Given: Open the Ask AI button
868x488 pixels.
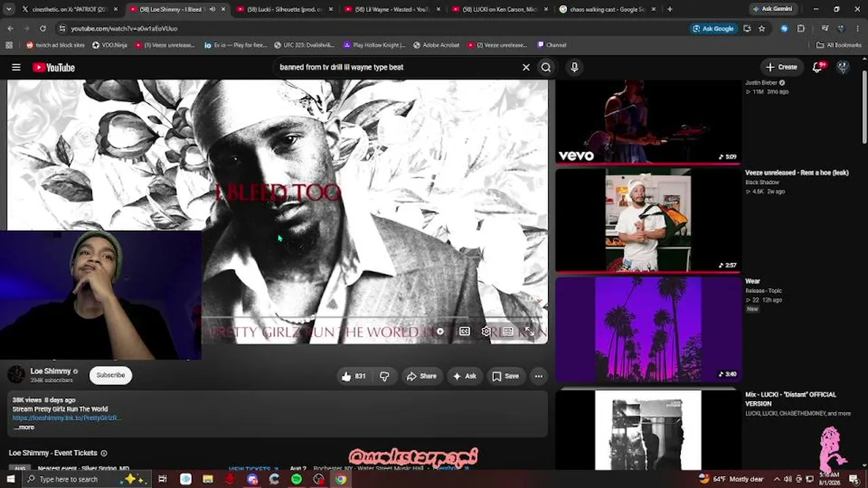Looking at the screenshot, I should pos(465,376).
